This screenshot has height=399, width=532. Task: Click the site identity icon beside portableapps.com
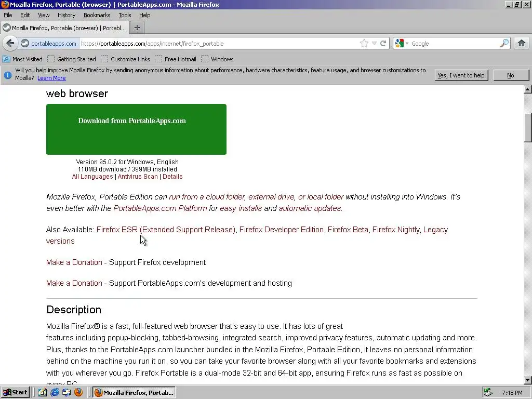click(x=25, y=44)
